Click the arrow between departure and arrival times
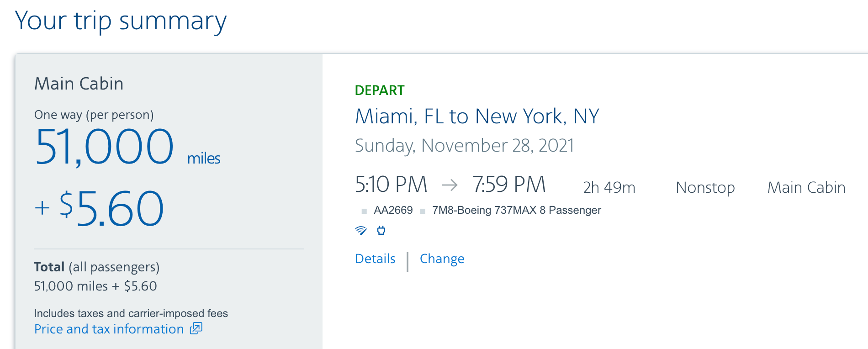Image resolution: width=868 pixels, height=349 pixels. (x=450, y=185)
